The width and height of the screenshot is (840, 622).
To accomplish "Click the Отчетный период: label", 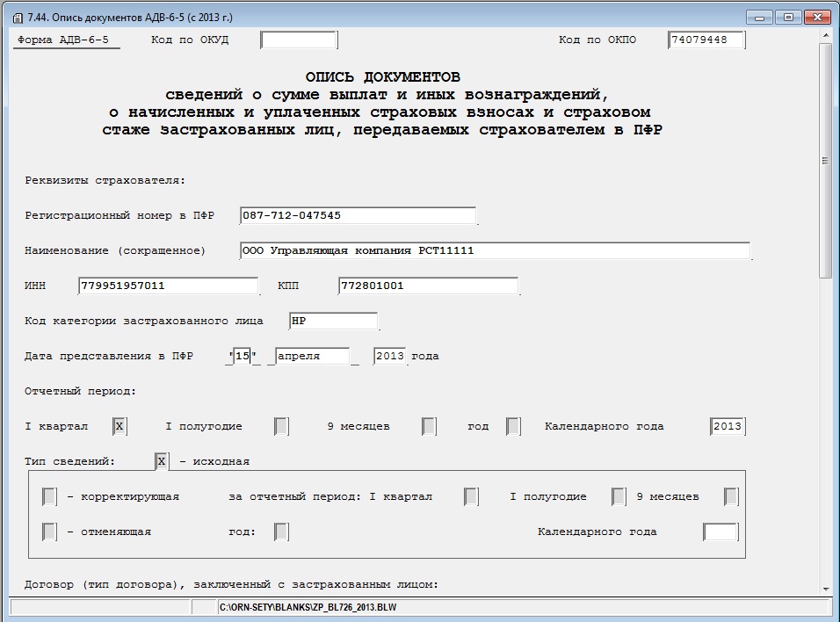I will click(80, 392).
